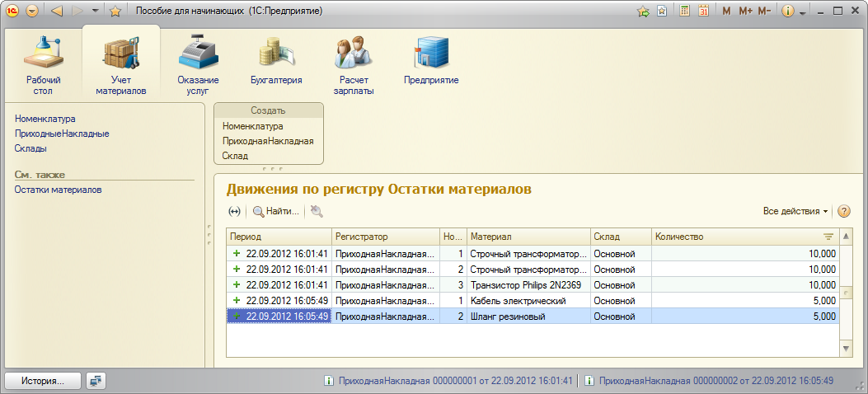868x394 pixels.
Task: Get a link via the page-with-star icon
Action: pyautogui.click(x=662, y=11)
